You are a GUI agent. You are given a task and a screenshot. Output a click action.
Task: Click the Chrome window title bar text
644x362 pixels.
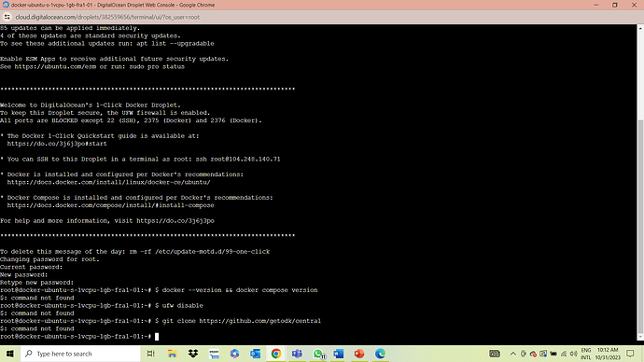pyautogui.click(x=113, y=5)
